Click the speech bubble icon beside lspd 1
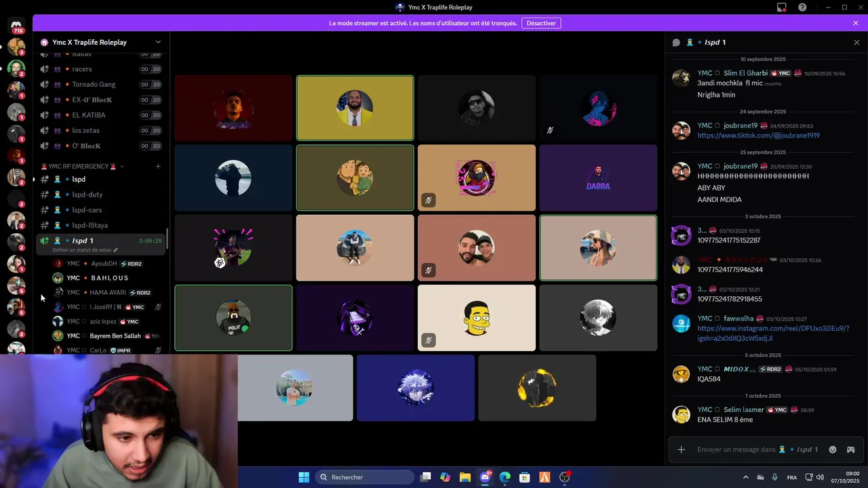 pyautogui.click(x=676, y=42)
